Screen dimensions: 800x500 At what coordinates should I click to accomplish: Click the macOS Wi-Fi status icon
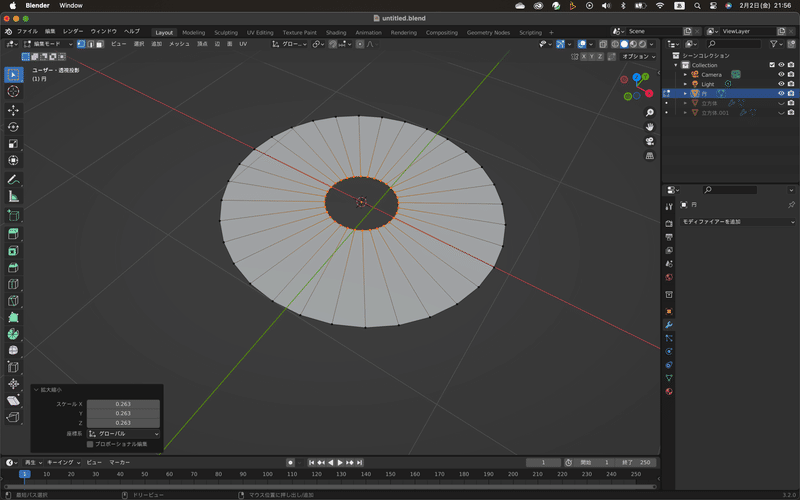[660, 6]
